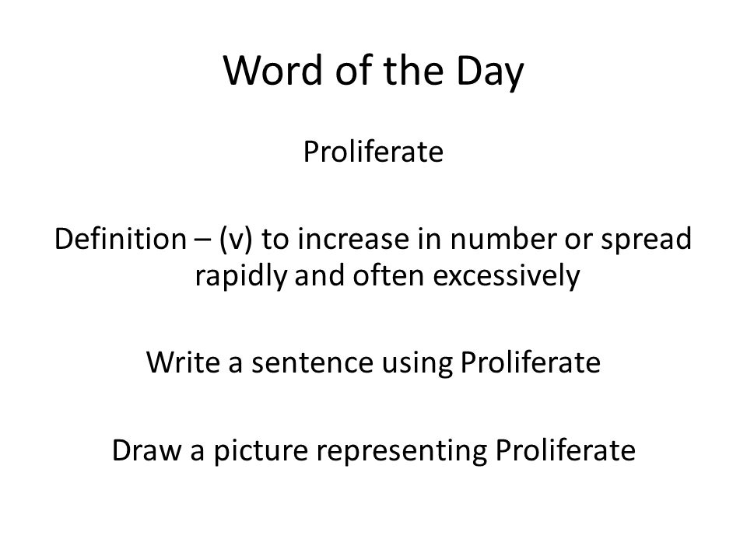Click the "Word of the Day" title

coord(373,72)
